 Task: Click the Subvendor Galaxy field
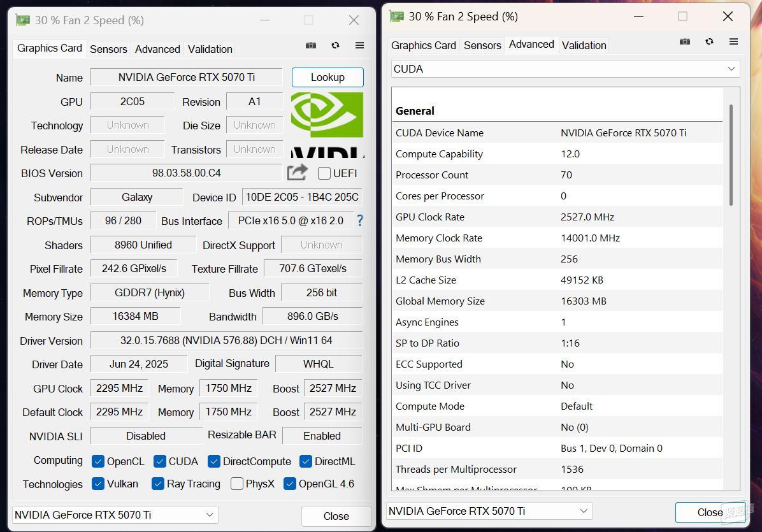pyautogui.click(x=136, y=197)
